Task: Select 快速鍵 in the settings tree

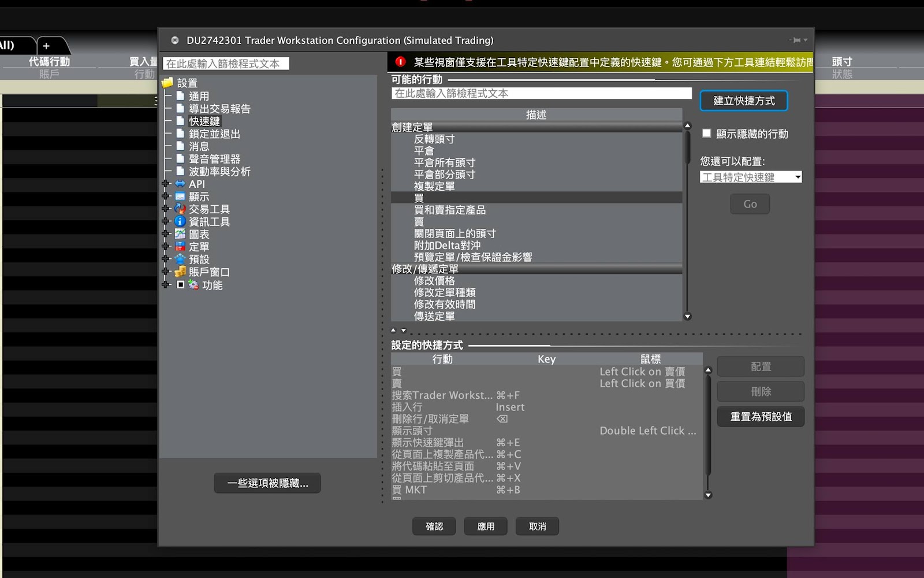Action: coord(204,121)
